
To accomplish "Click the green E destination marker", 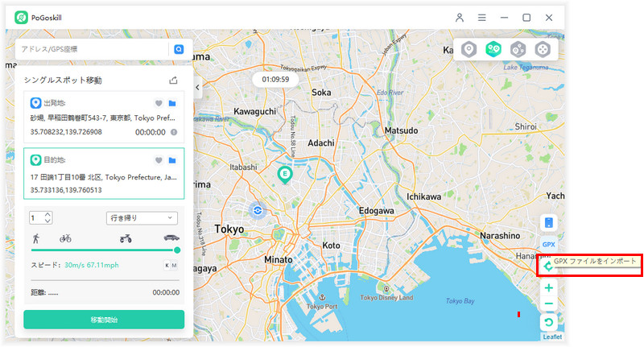I will point(285,175).
